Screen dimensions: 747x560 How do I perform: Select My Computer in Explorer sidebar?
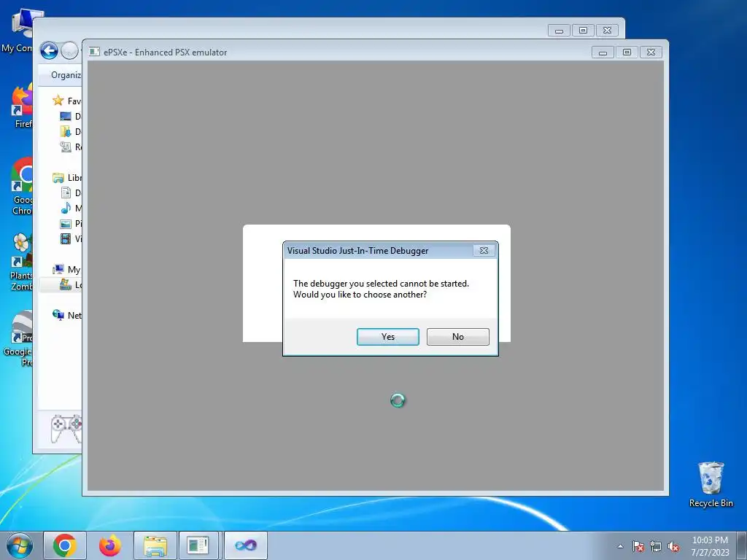(x=66, y=270)
